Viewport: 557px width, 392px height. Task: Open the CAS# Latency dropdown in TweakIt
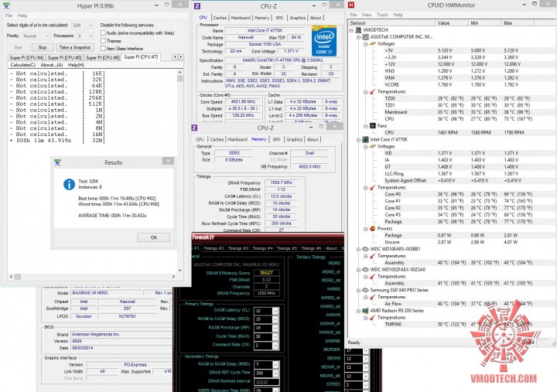[x=275, y=311]
